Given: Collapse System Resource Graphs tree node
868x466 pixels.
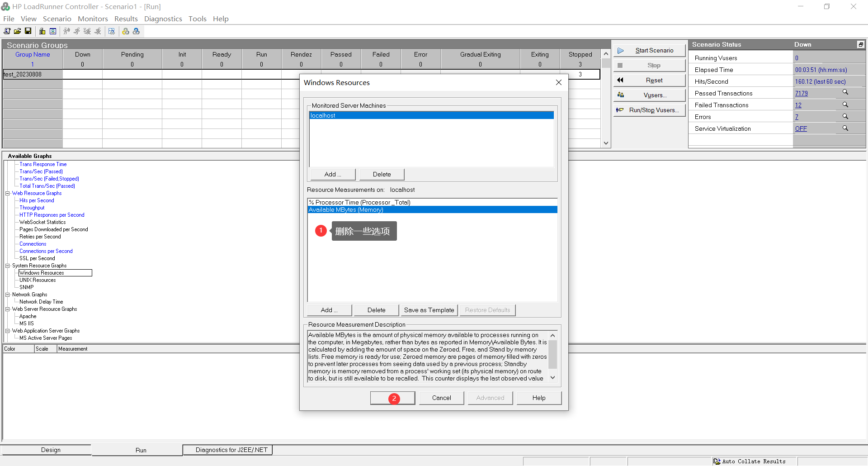Looking at the screenshot, I should tap(7, 266).
